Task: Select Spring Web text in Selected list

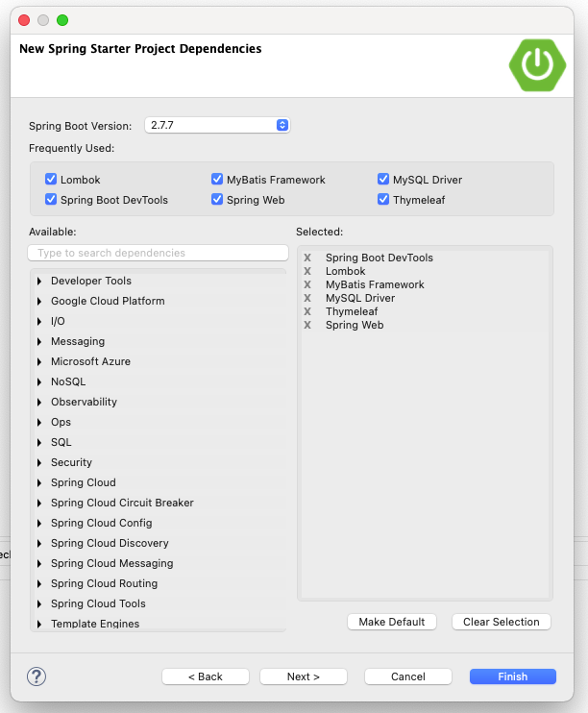Action: pyautogui.click(x=355, y=325)
